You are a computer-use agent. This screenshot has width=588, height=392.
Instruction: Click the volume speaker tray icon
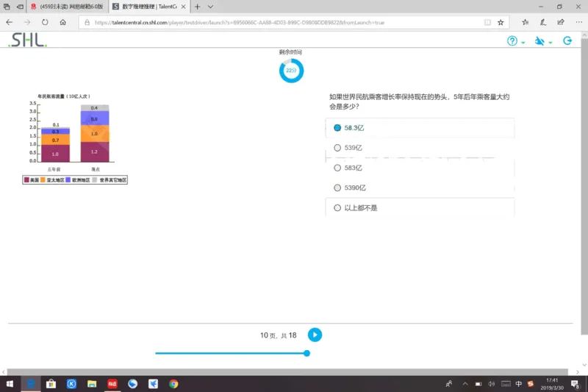point(492,384)
